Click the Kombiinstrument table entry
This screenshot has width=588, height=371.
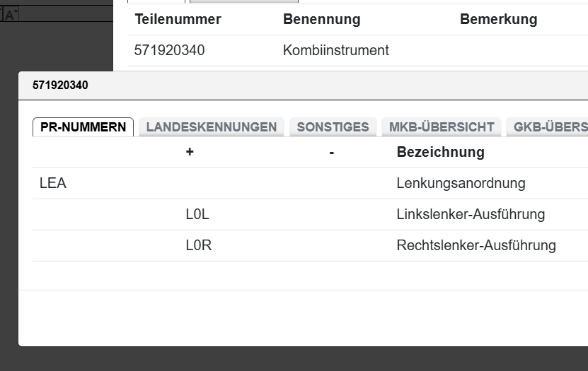(335, 51)
